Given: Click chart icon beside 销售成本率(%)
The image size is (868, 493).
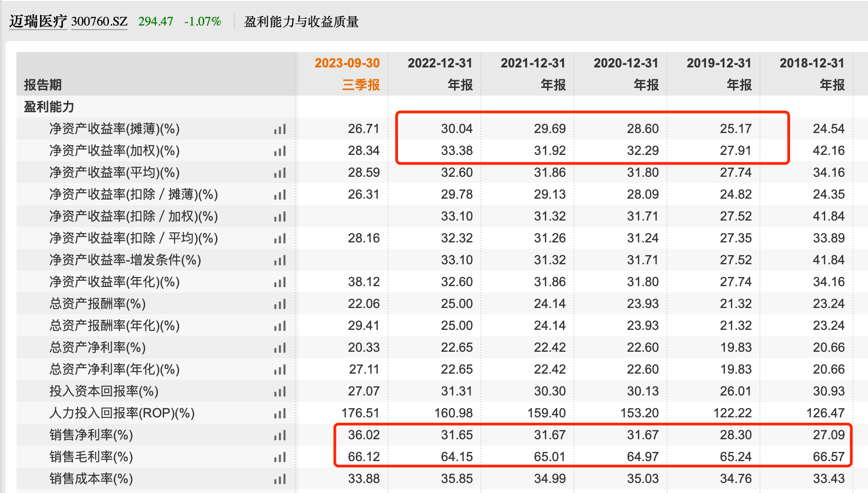Looking at the screenshot, I should tap(281, 478).
